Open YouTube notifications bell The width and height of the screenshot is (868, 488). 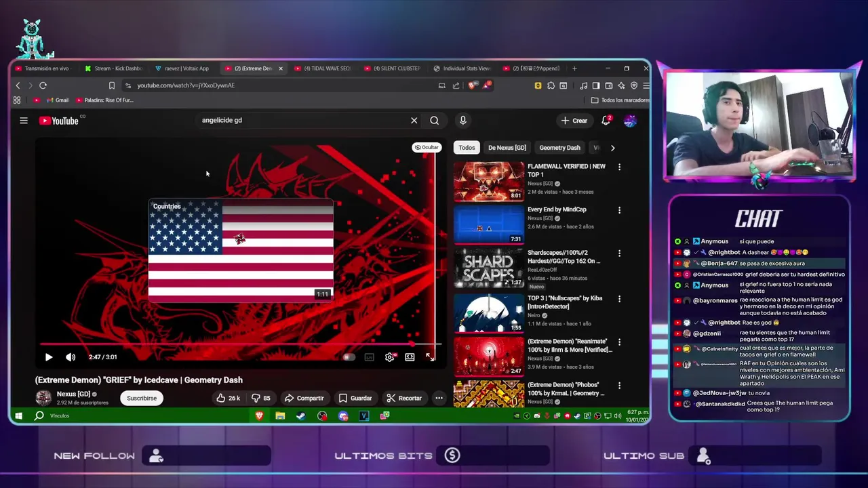pyautogui.click(x=606, y=121)
